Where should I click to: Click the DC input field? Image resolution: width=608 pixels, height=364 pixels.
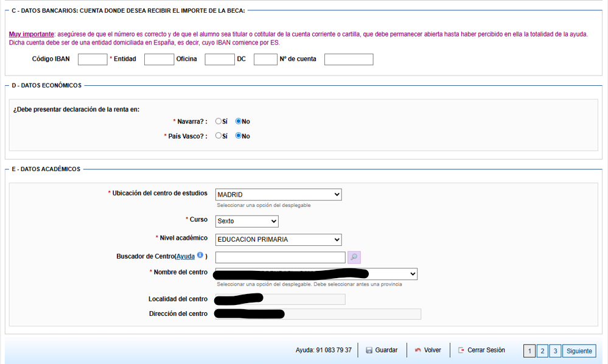(265, 59)
